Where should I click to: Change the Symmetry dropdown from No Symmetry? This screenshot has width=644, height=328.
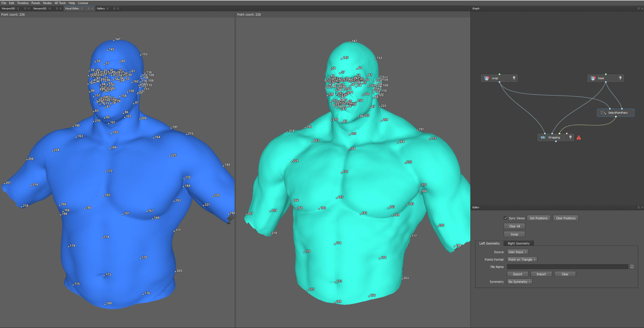tap(519, 282)
